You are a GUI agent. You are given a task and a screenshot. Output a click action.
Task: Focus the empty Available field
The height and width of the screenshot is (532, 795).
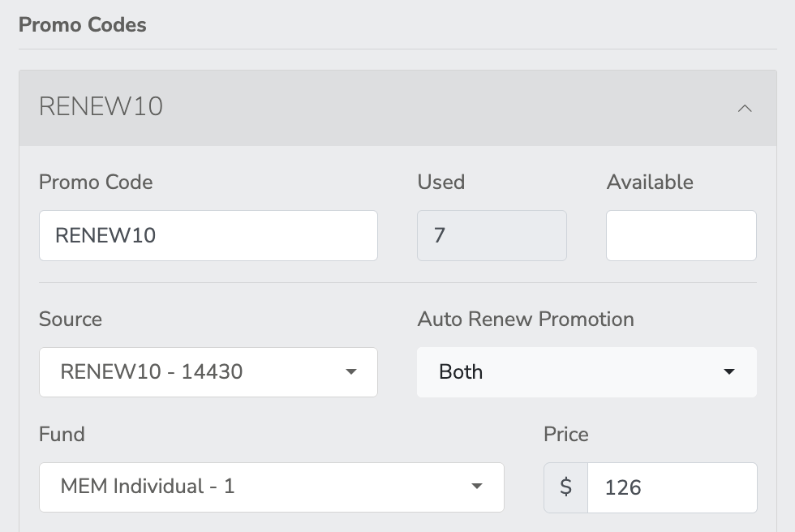[681, 236]
